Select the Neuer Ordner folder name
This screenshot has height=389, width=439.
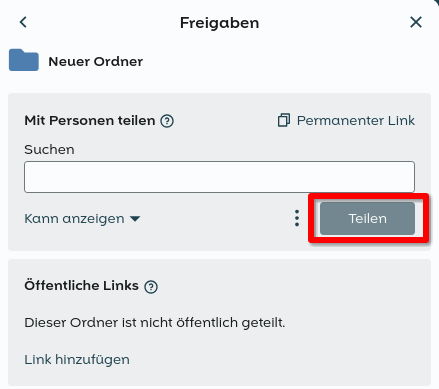point(96,62)
